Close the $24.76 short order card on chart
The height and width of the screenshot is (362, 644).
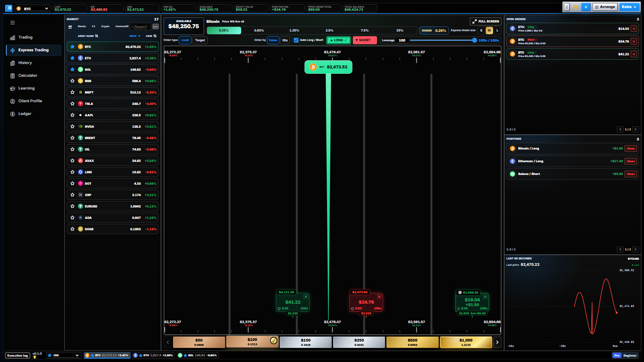[379, 297]
